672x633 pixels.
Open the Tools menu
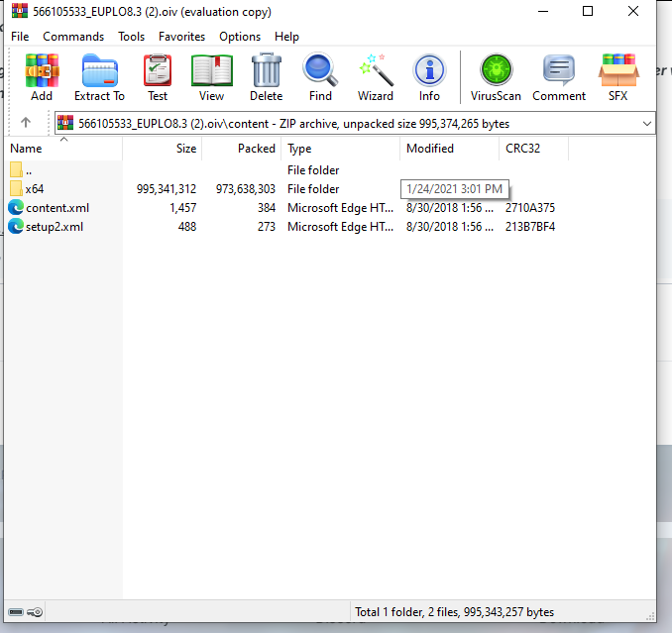tap(132, 37)
